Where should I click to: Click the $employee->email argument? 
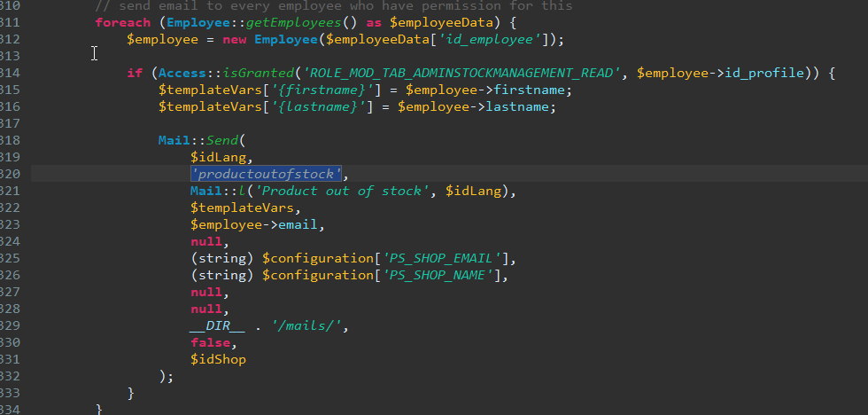254,225
